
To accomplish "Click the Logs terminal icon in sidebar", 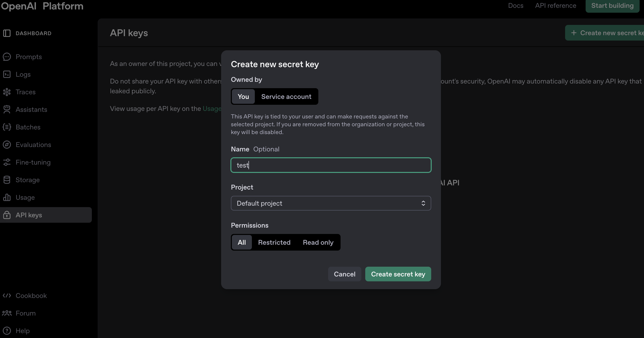I will pos(7,74).
